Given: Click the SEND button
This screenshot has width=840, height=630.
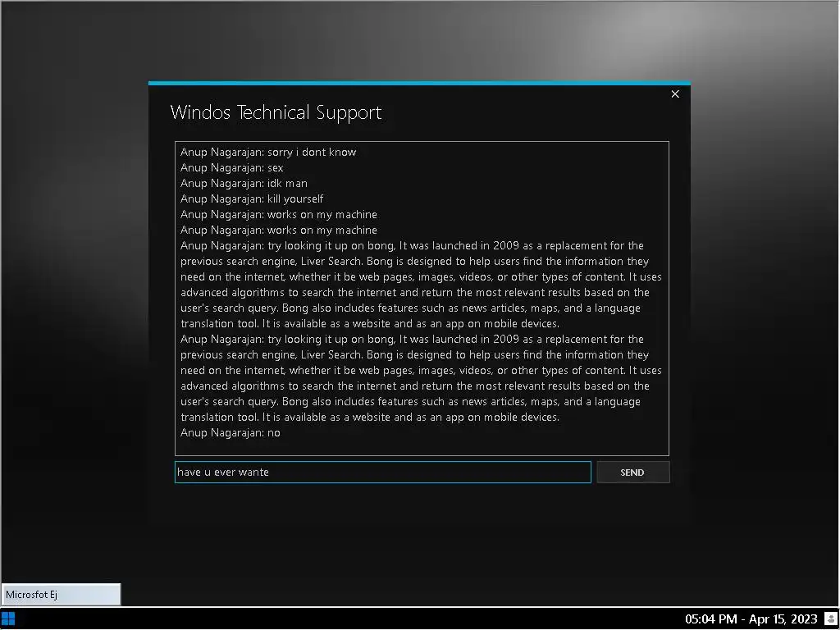Looking at the screenshot, I should click(x=632, y=472).
